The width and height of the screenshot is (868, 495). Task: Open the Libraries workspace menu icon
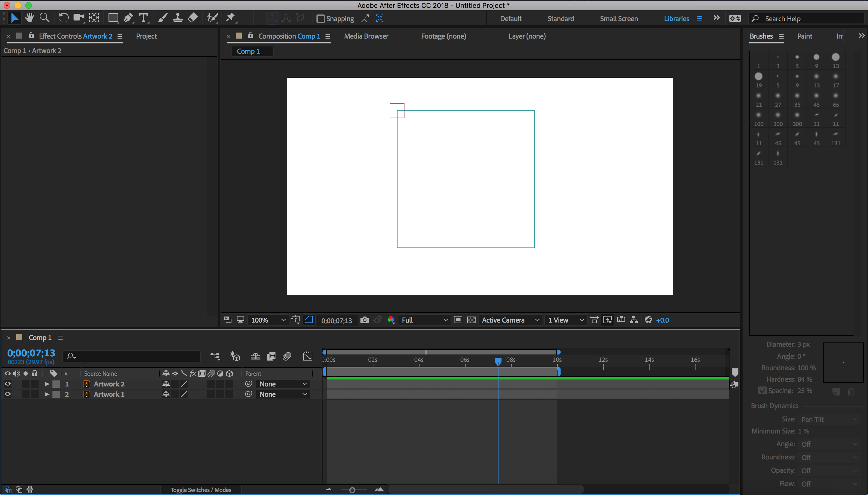[699, 19]
